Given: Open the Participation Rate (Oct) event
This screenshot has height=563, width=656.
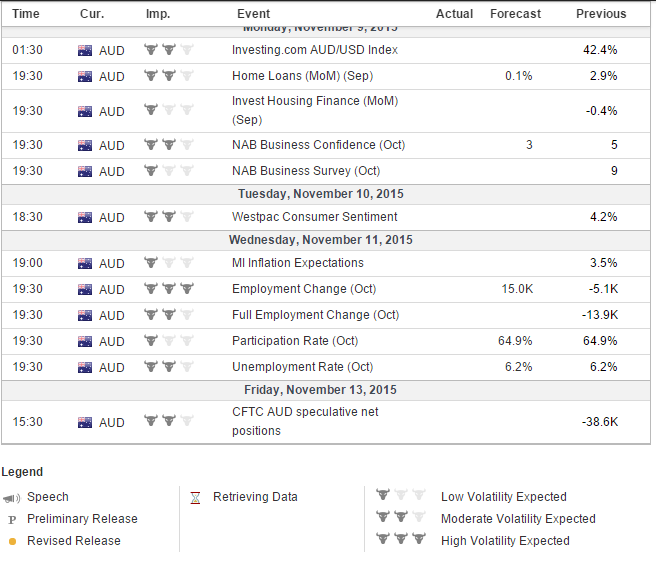Looking at the screenshot, I should (x=295, y=341).
